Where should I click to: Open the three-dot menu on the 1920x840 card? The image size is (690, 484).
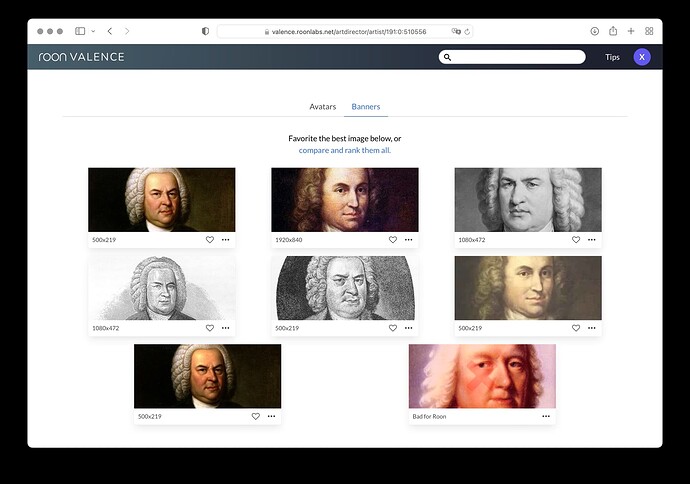tap(409, 240)
